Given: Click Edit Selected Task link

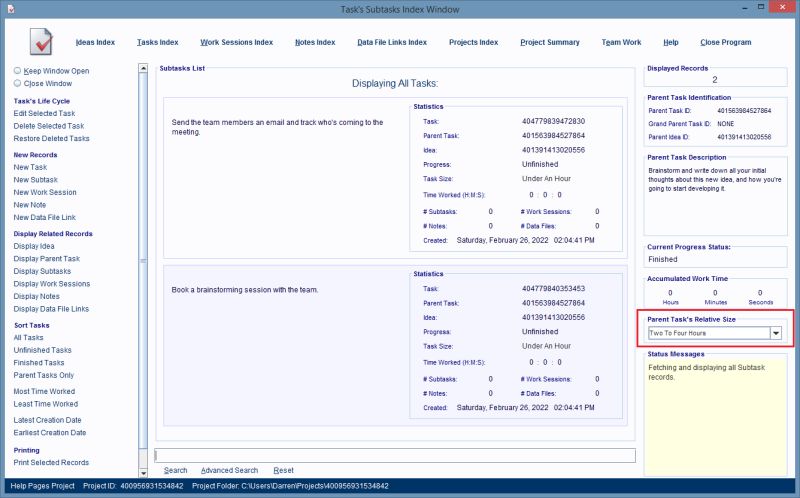Looking at the screenshot, I should tap(44, 113).
